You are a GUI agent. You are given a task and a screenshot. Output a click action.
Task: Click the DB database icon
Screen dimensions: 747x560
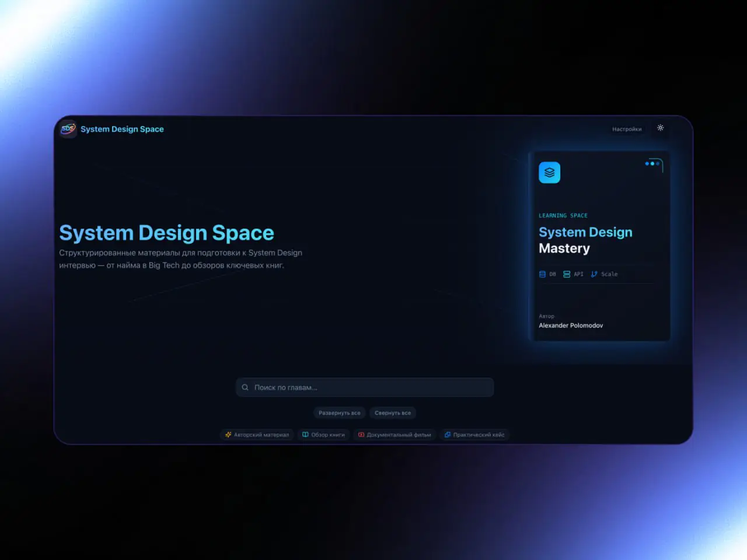click(x=543, y=274)
